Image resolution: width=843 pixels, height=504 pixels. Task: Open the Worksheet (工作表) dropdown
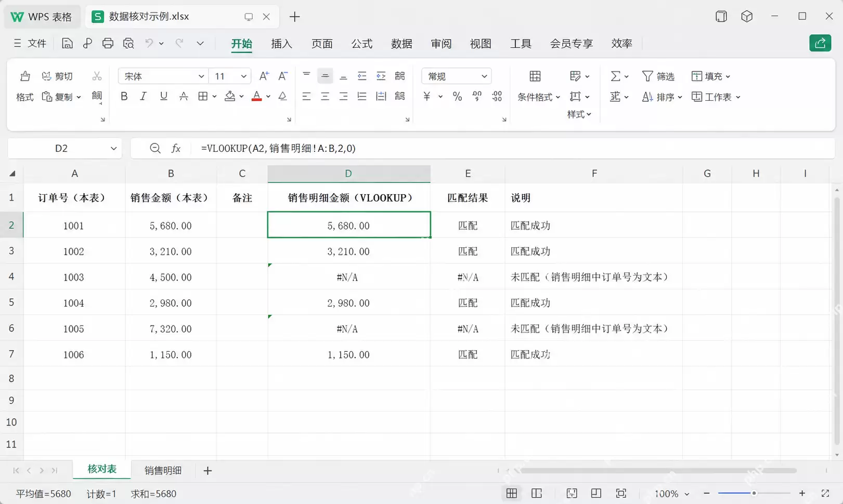tap(716, 97)
